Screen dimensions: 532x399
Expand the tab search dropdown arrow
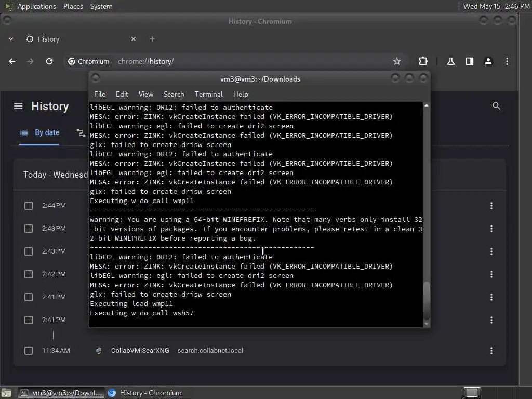point(11,39)
